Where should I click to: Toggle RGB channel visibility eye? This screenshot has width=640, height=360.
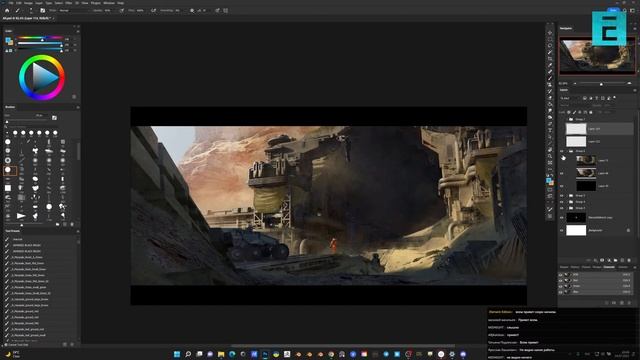pyautogui.click(x=560, y=275)
